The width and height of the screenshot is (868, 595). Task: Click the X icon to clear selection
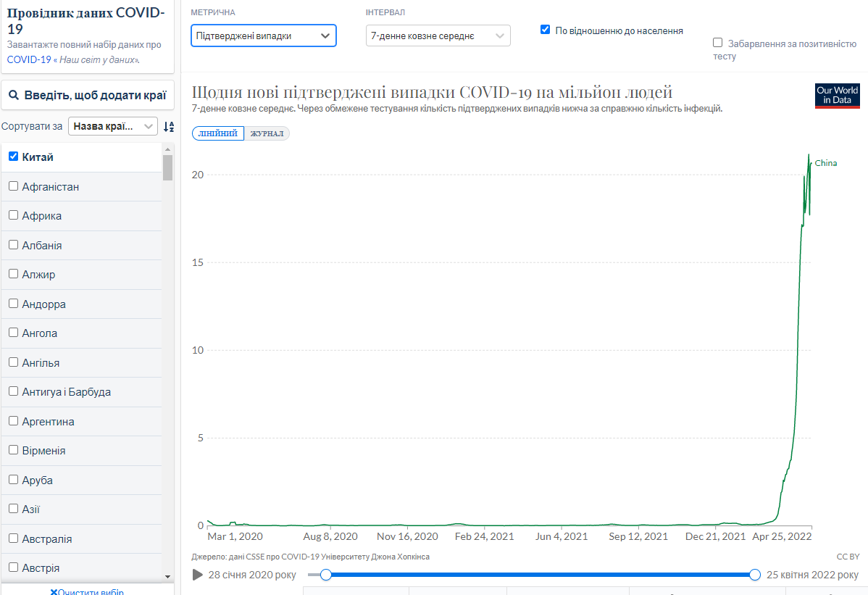click(54, 591)
